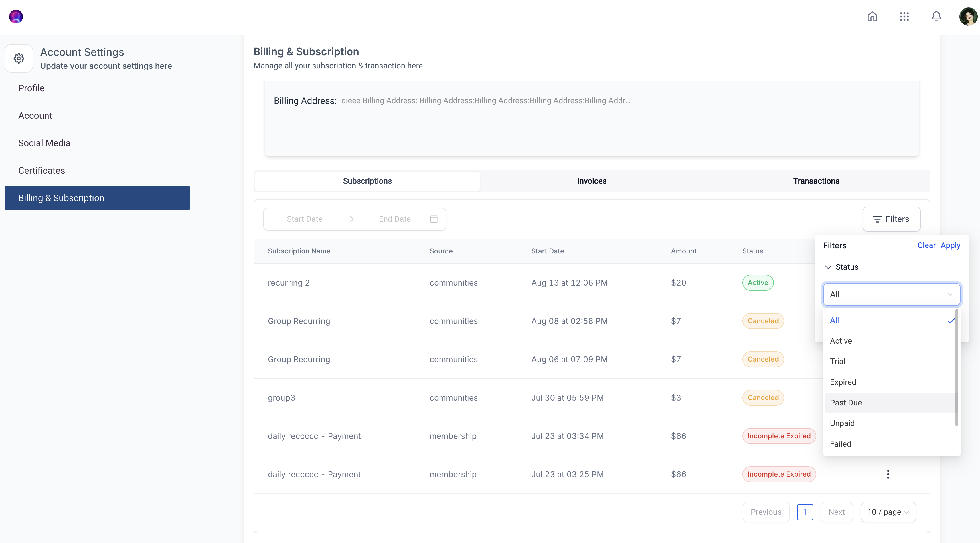Open three-dot menu for last subscription row
The image size is (980, 543).
coord(888,474)
